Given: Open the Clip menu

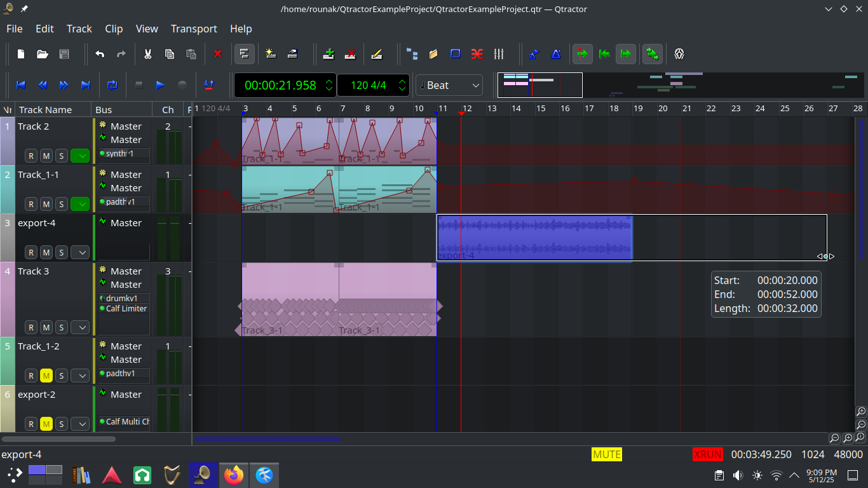Looking at the screenshot, I should (114, 29).
